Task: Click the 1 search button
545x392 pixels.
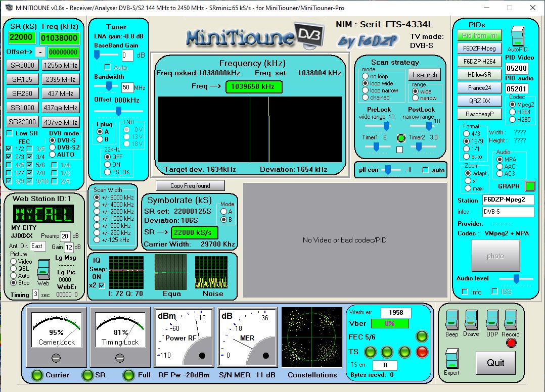Action: [424, 75]
